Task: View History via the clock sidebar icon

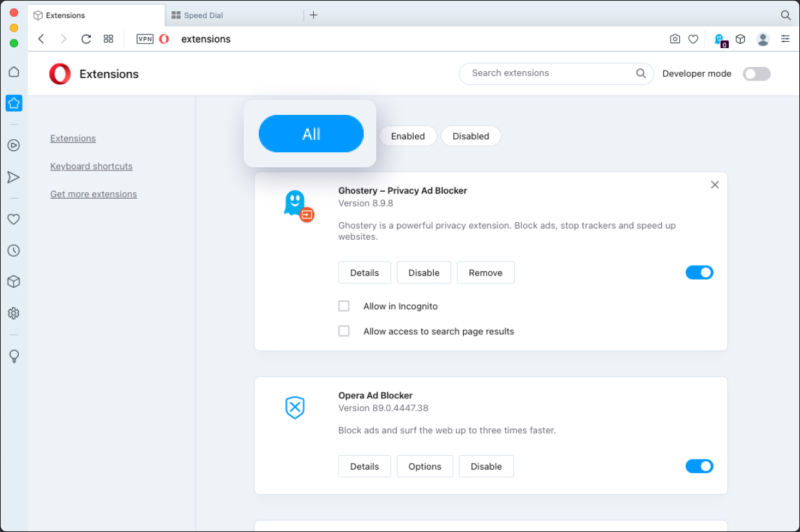Action: 14,250
